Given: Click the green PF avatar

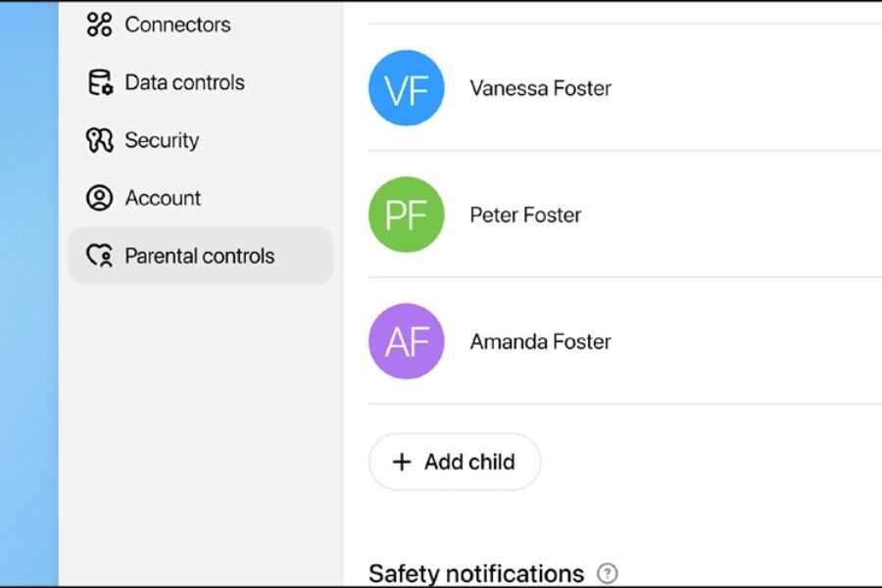Looking at the screenshot, I should pyautogui.click(x=406, y=215).
